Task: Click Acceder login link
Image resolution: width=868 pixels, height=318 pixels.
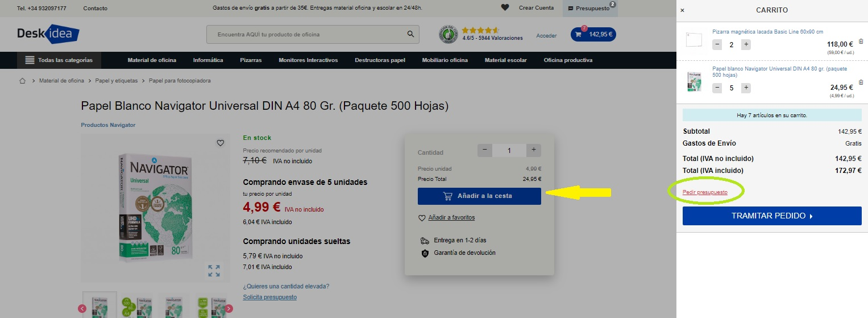Action: (546, 36)
